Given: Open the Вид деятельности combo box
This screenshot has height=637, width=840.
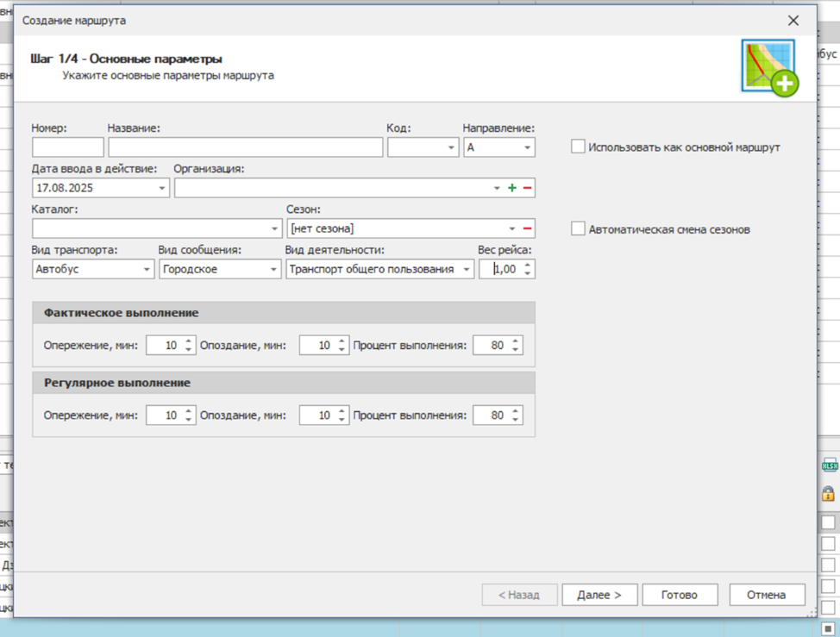Looking at the screenshot, I should 467,270.
